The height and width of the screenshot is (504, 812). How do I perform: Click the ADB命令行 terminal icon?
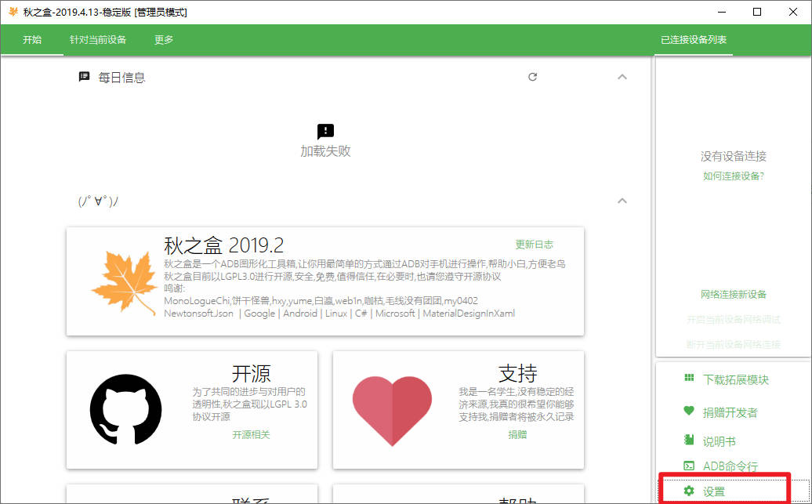(x=689, y=466)
